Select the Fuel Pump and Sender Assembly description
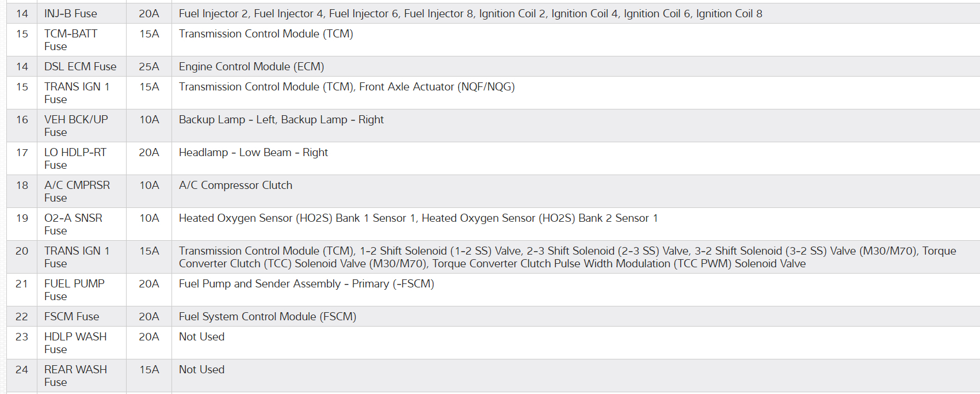 click(x=306, y=284)
